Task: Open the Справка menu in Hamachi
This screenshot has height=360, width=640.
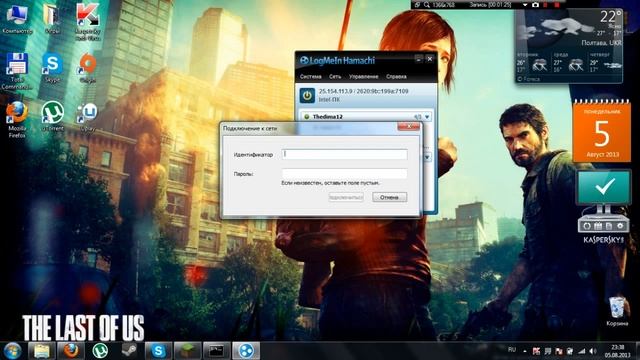Action: [396, 77]
